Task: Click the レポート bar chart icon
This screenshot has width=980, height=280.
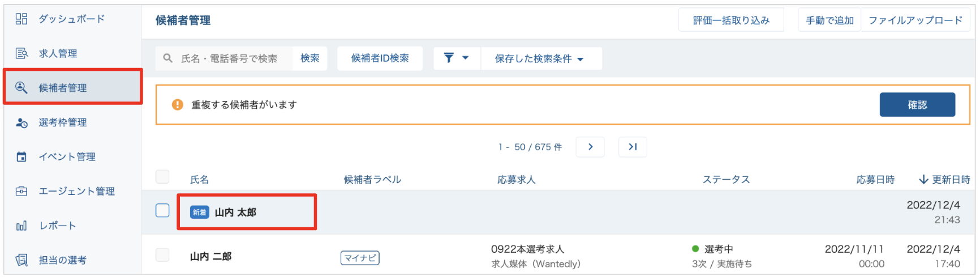Action: coord(22,226)
